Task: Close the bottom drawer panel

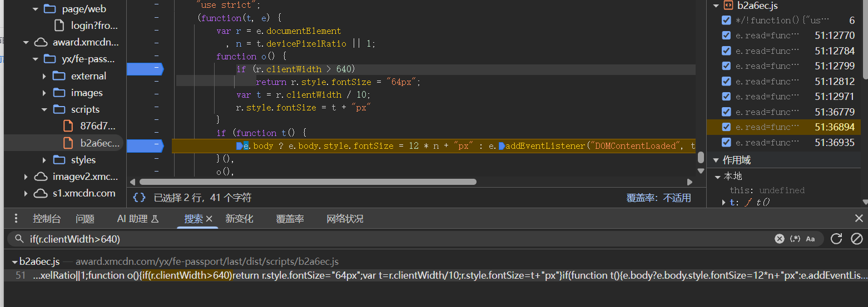Action: point(859,218)
